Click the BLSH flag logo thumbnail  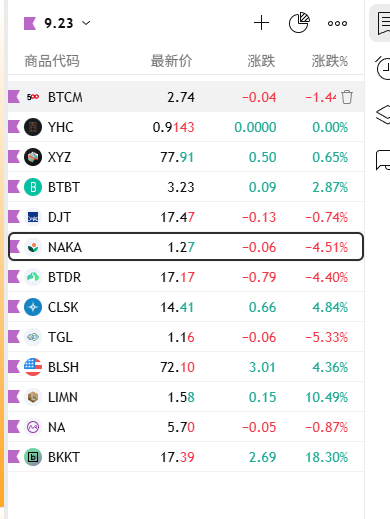click(33, 367)
